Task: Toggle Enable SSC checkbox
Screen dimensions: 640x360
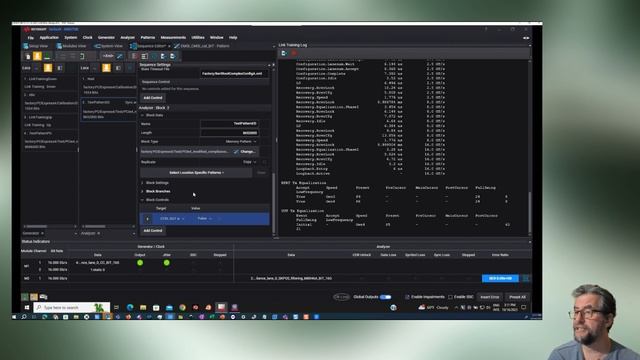Action: tap(450, 297)
